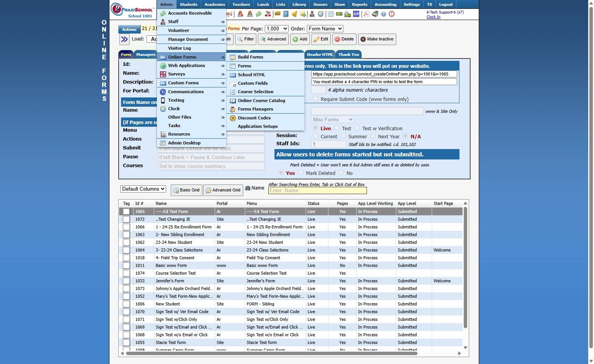The image size is (594, 364).
Task: Open the hamburger lunch icon
Action: click(277, 14)
